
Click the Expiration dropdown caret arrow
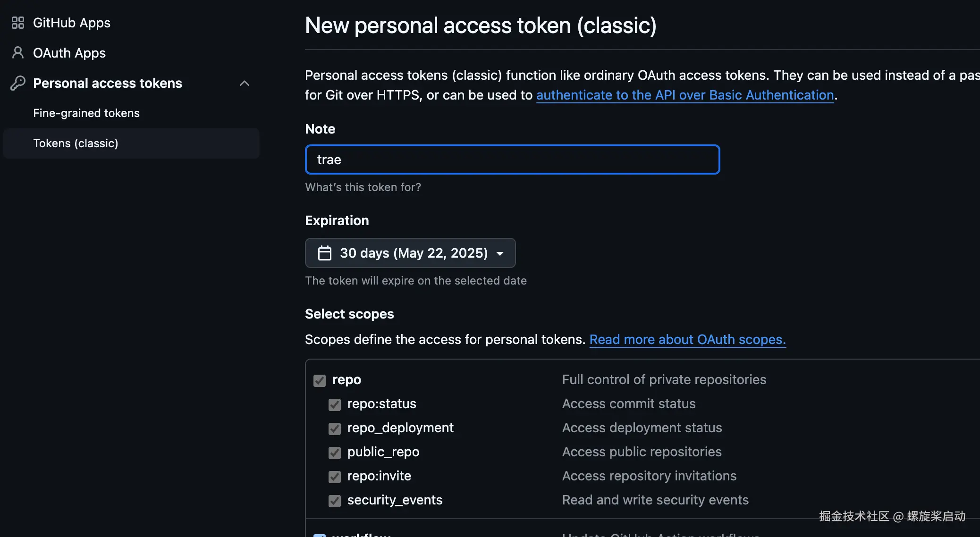click(500, 253)
